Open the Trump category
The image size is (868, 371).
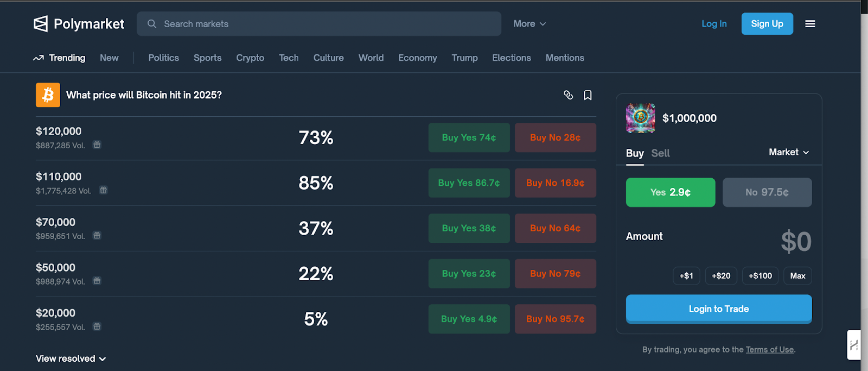(465, 58)
